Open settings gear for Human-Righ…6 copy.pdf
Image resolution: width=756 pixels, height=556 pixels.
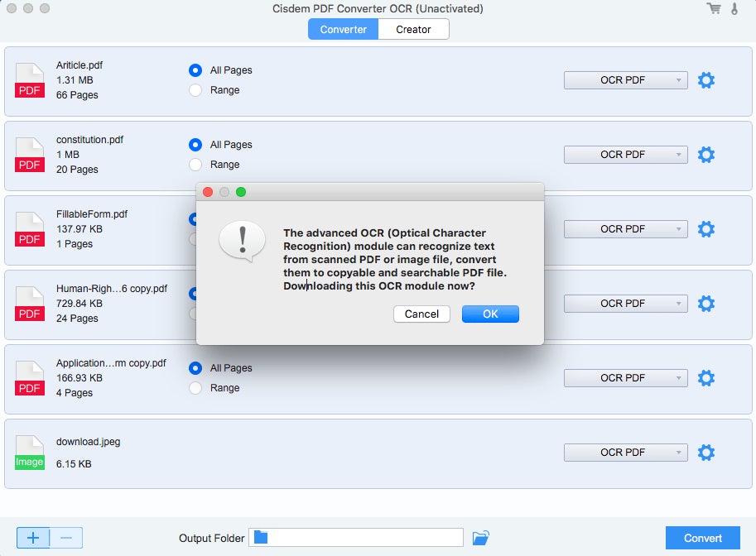pyautogui.click(x=705, y=304)
